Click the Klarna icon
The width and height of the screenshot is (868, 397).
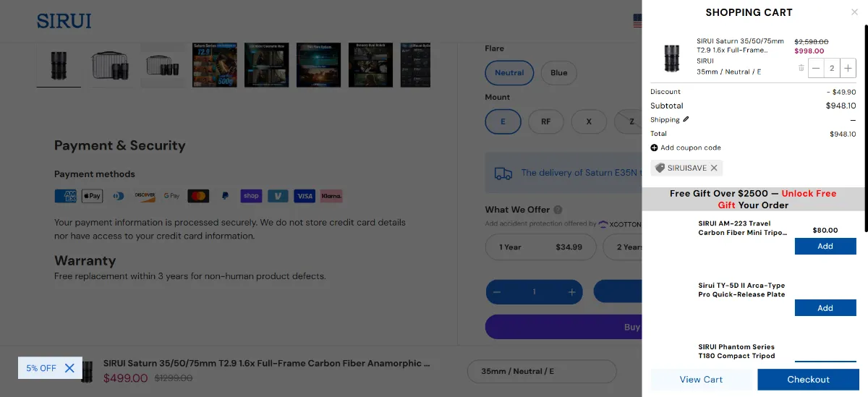point(331,196)
